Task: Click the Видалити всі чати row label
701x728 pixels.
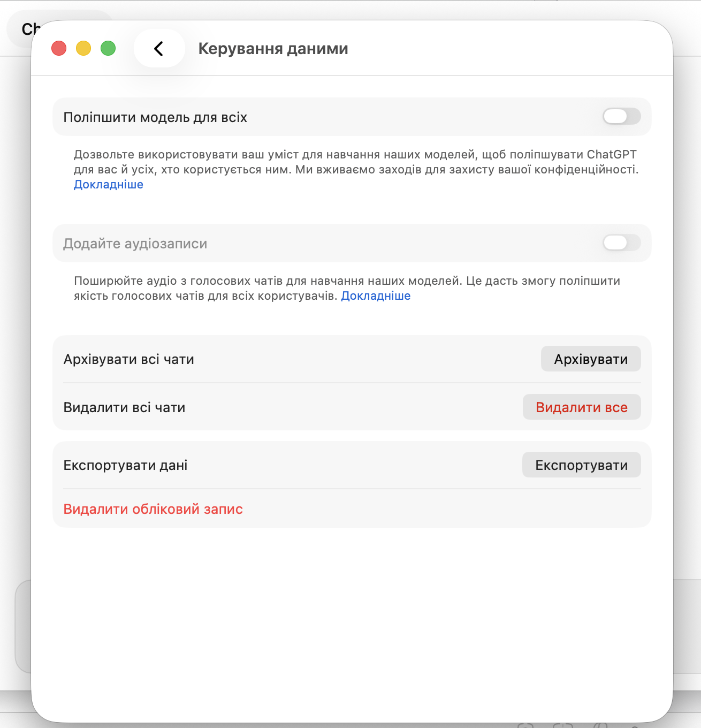Action: coord(124,407)
